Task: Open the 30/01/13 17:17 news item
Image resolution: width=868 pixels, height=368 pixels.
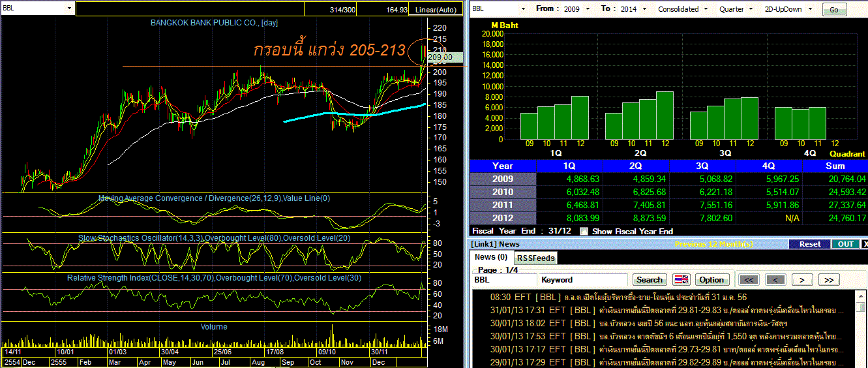Action: 664,349
